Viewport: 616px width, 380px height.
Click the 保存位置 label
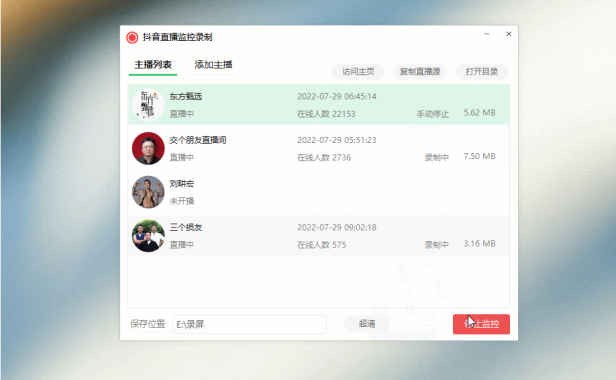click(x=148, y=324)
